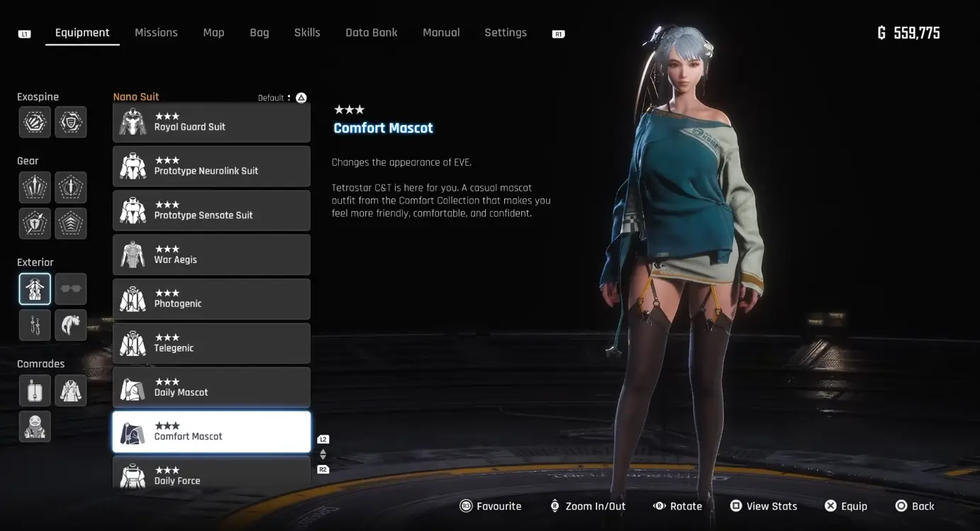Screen dimensions: 980x531
Task: Select Prototype Sensate Suit text
Action: pyautogui.click(x=204, y=216)
